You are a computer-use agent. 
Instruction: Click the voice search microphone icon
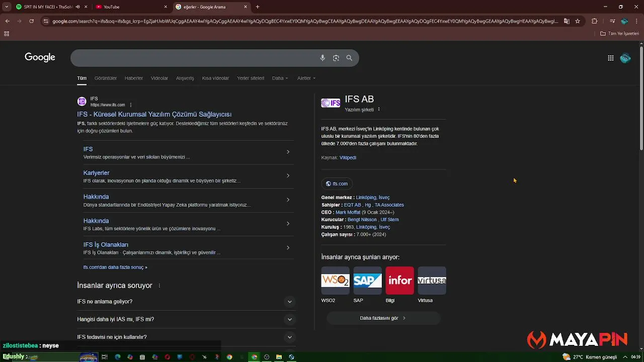323,58
